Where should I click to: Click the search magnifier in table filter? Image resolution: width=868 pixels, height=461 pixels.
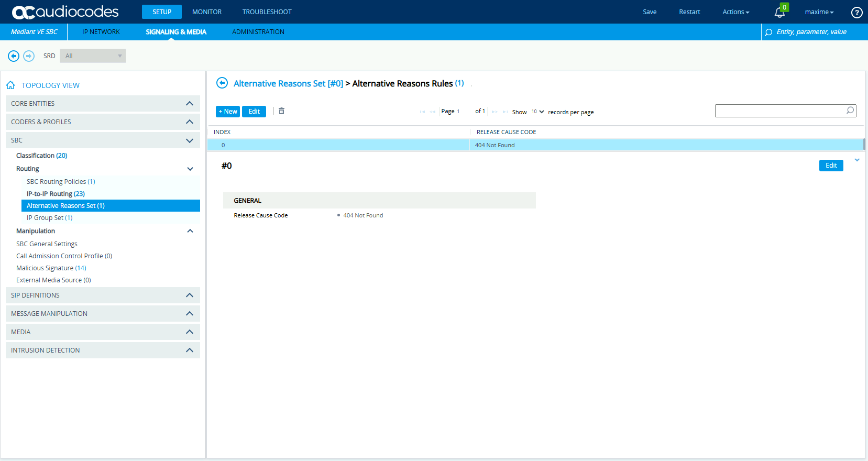pos(850,111)
